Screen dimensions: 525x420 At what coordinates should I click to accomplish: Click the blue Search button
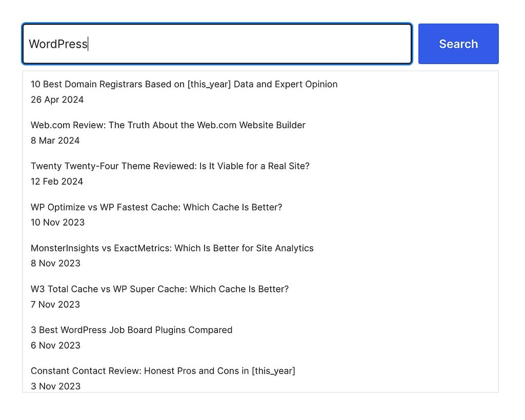(458, 44)
